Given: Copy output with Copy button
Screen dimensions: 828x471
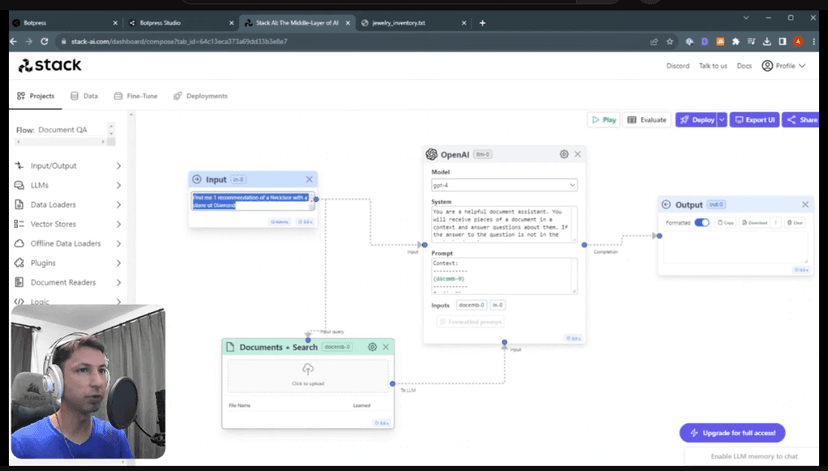Looking at the screenshot, I should pos(726,223).
